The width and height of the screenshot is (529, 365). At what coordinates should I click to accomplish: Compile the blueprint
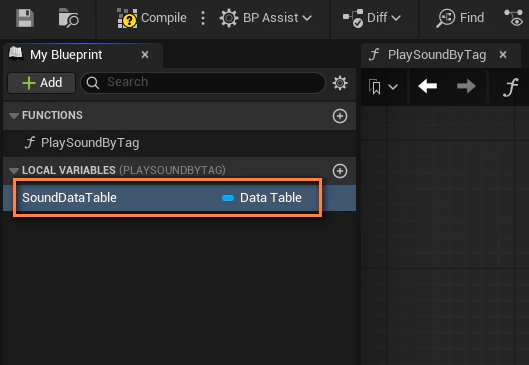151,18
